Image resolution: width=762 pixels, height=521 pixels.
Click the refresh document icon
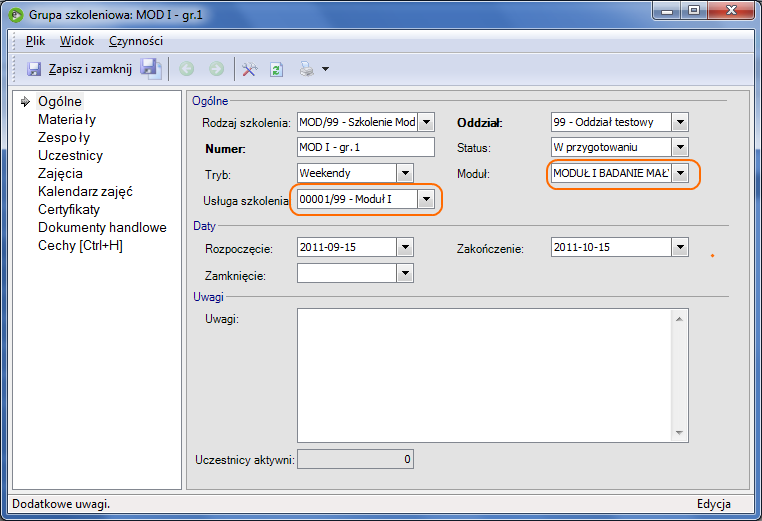coord(277,69)
